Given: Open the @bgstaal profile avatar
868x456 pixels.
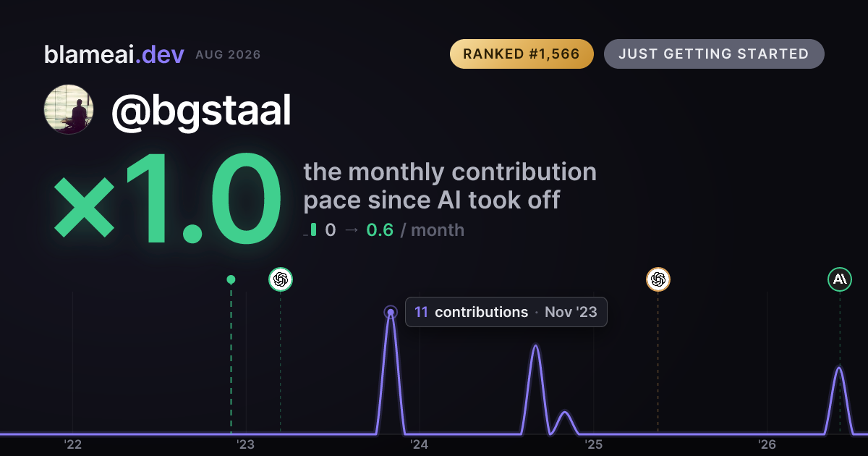Looking at the screenshot, I should 69,109.
